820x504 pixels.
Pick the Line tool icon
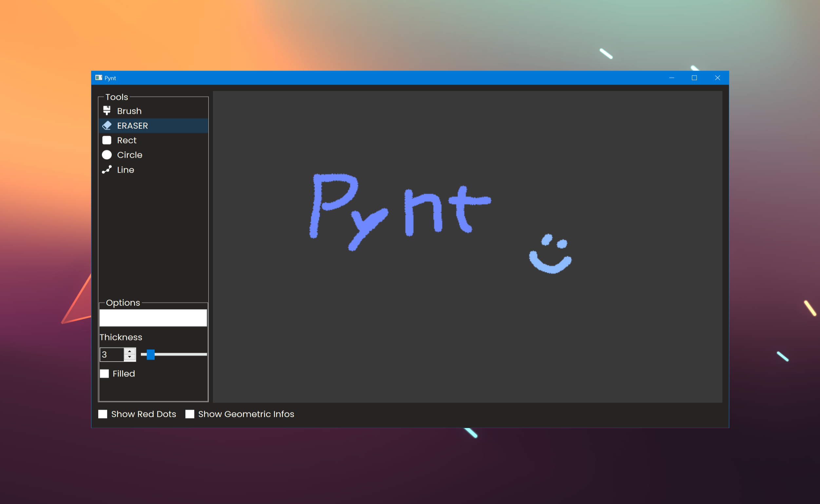click(107, 170)
